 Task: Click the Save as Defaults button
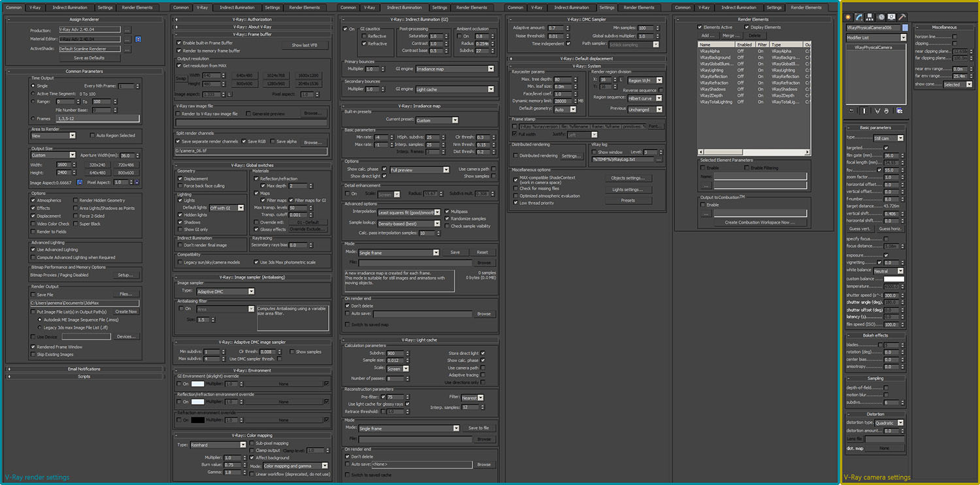tap(88, 58)
